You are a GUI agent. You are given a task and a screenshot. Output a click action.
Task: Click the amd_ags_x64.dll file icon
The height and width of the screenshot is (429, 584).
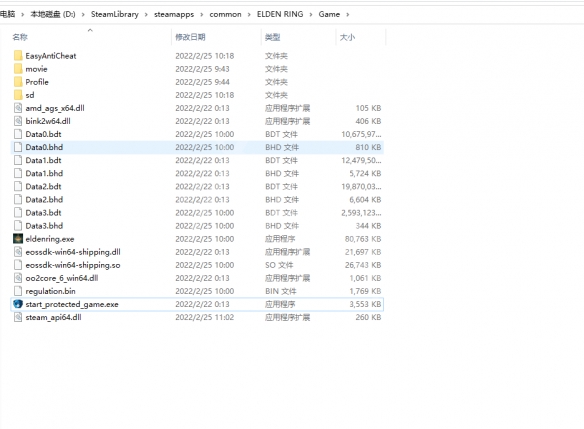pyautogui.click(x=18, y=108)
